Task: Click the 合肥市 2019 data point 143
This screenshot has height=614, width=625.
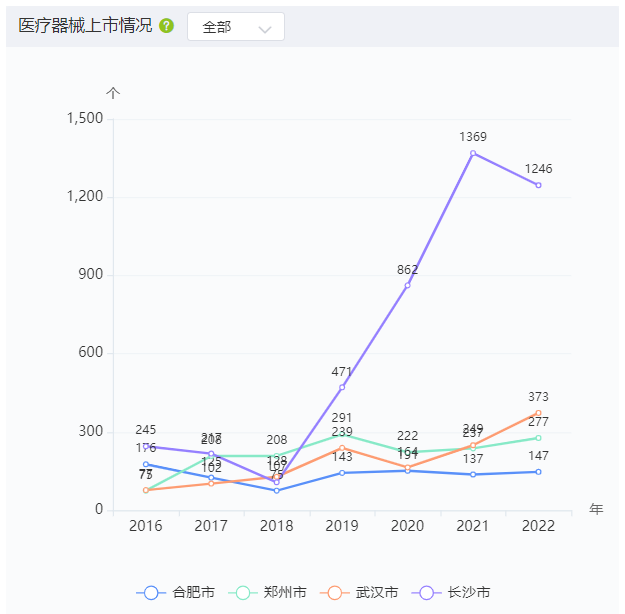Action: (x=342, y=473)
